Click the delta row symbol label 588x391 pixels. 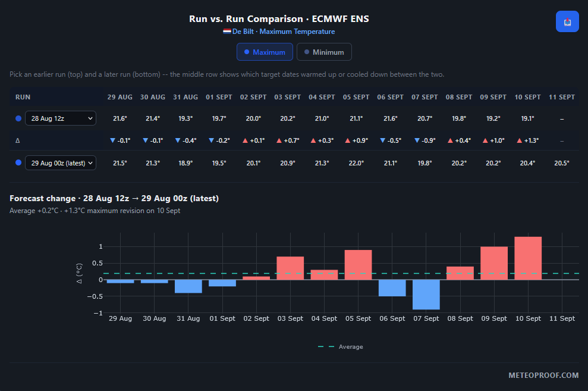click(x=18, y=140)
